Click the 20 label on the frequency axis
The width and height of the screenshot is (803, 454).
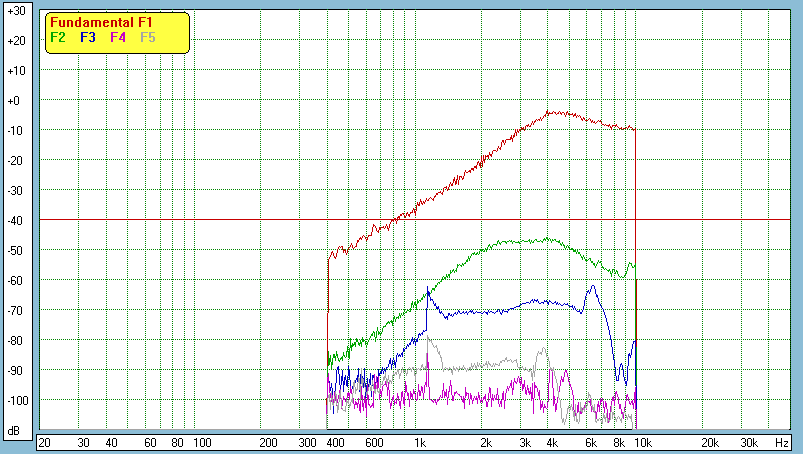(x=44, y=442)
